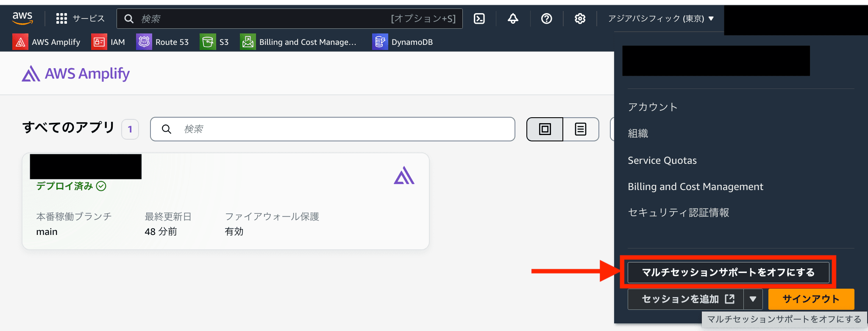Open the help question mark icon
Screen dimensions: 868x331
[546, 19]
